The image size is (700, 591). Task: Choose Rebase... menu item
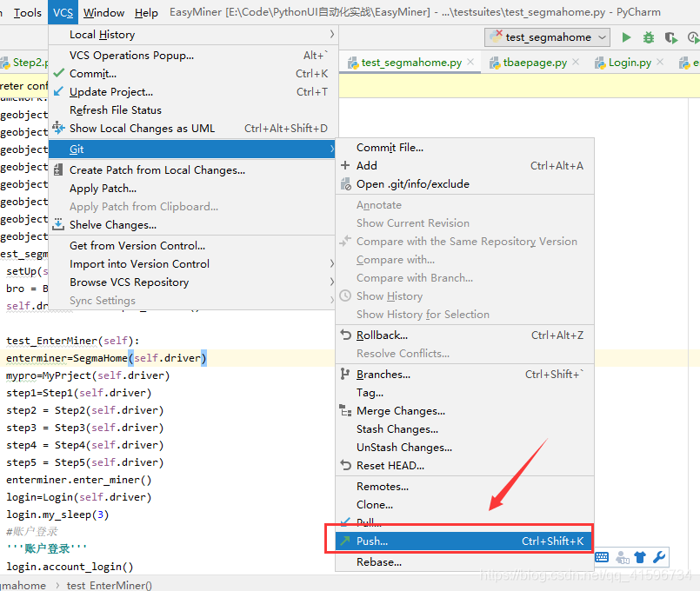464,562
